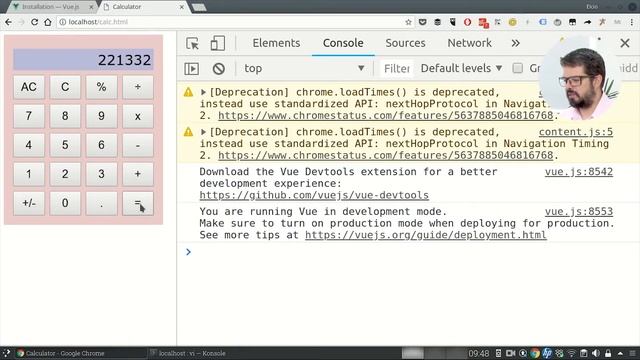This screenshot has height=360, width=640.
Task: Click the console prompt input line
Action: (x=408, y=252)
